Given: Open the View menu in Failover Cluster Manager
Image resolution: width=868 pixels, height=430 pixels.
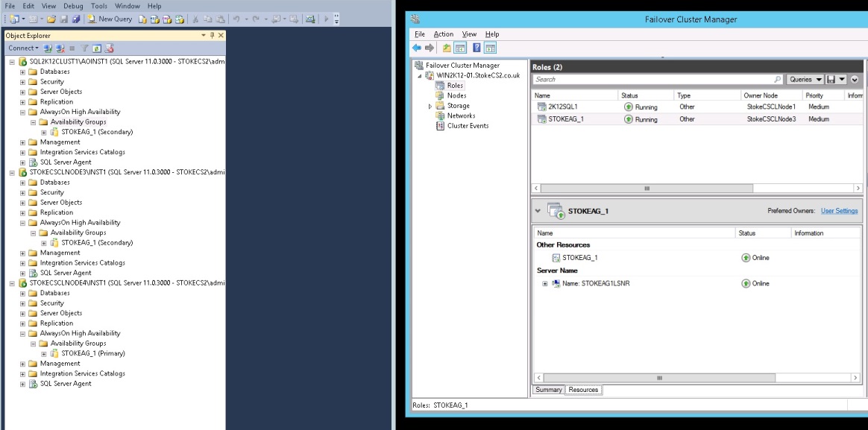Looking at the screenshot, I should click(469, 34).
